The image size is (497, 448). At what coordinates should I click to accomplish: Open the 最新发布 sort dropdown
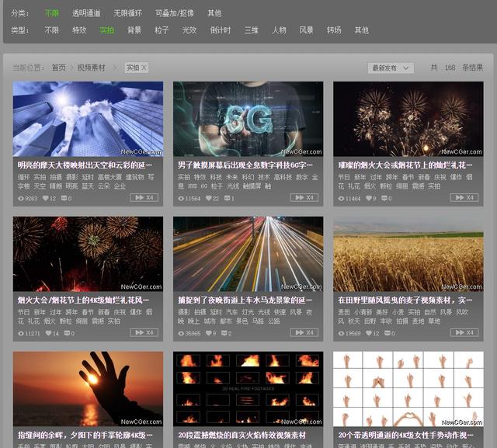pos(391,68)
